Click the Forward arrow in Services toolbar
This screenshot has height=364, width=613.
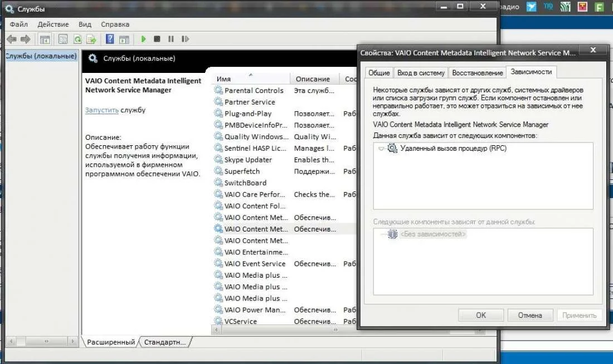[x=26, y=39]
